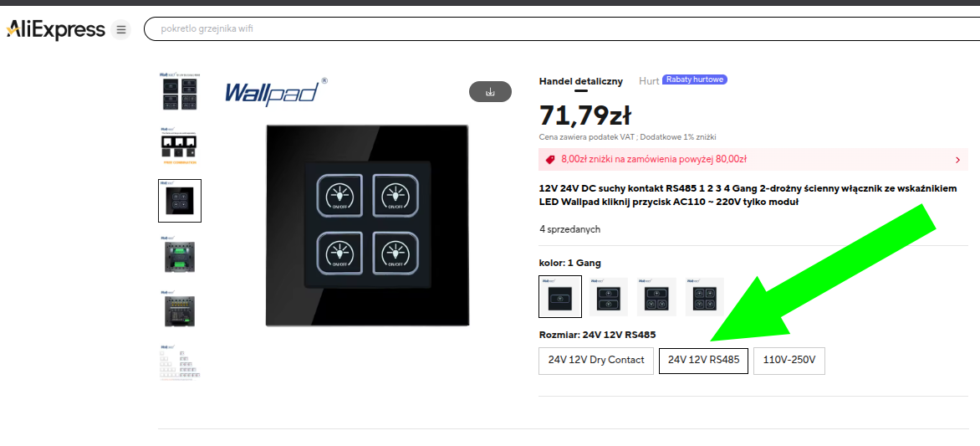Click the AliExpress logo

[55, 29]
